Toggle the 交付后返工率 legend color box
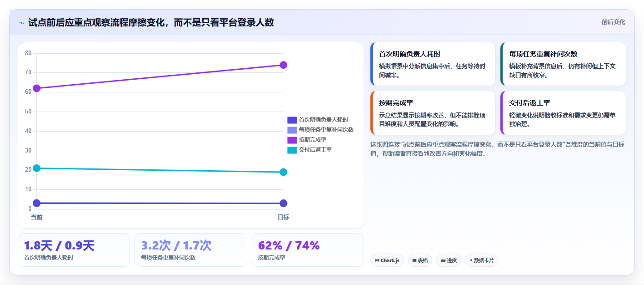Viewport: 644px width, 285px height. [x=292, y=150]
